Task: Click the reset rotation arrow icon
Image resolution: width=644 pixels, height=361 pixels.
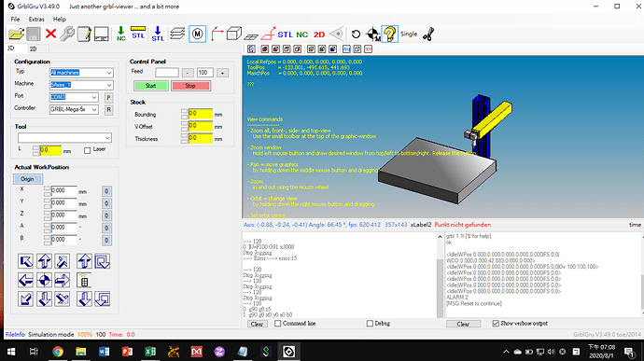Action: click(x=357, y=35)
